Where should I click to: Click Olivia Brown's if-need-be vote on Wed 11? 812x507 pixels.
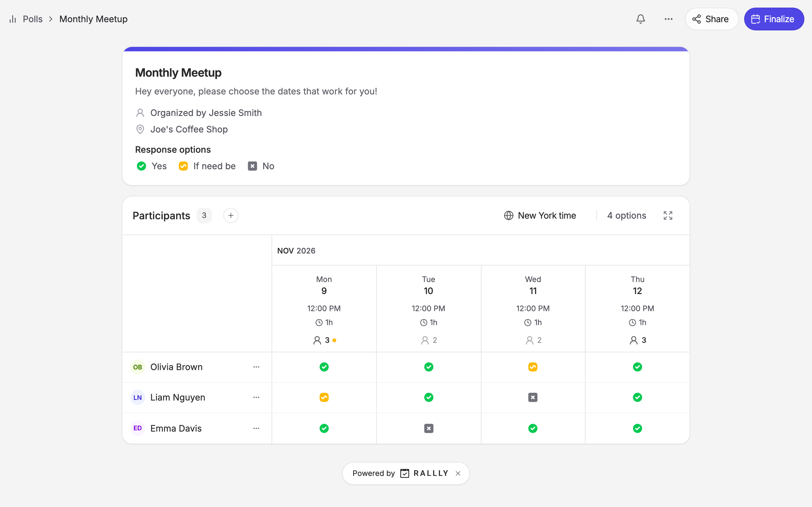[x=533, y=367]
